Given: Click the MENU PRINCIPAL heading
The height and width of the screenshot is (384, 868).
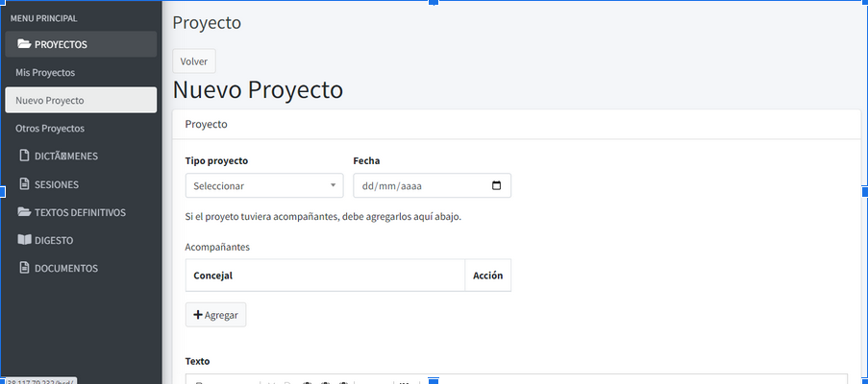Looking at the screenshot, I should click(x=43, y=18).
